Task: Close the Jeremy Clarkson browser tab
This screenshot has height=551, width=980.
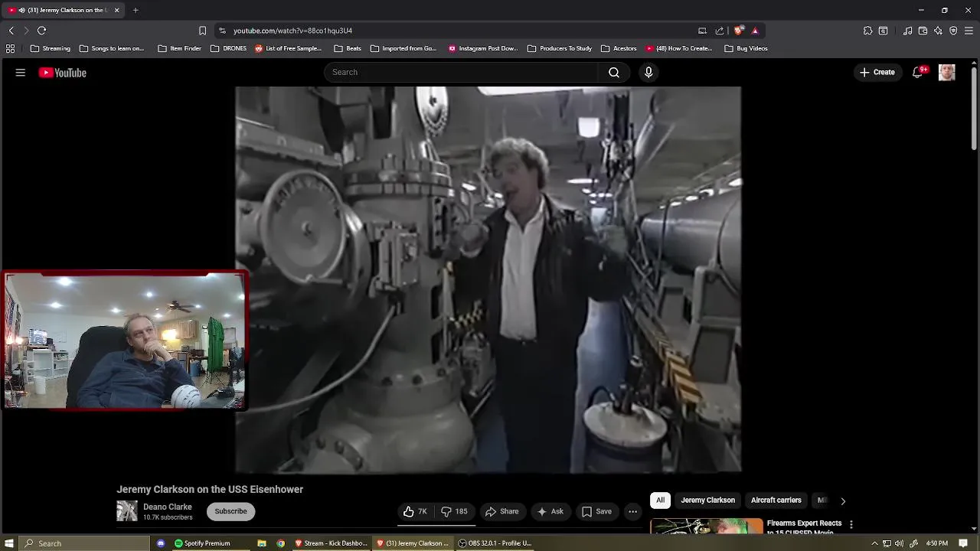Action: coord(116,10)
